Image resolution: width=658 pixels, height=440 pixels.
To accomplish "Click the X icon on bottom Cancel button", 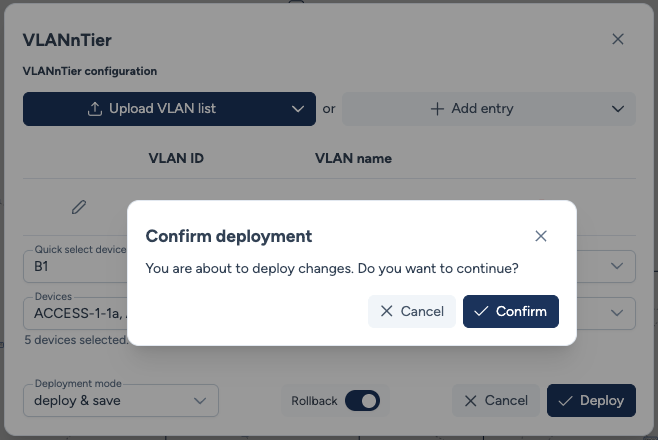I will coord(470,400).
